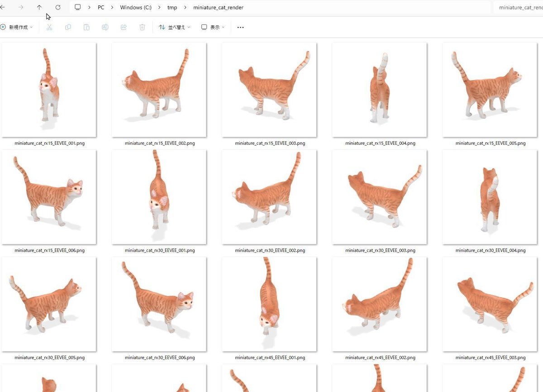Select thumbnail of miniature_cat_rx45_EEVEE_003.png
Screen dimensions: 543x392
pyautogui.click(x=490, y=305)
